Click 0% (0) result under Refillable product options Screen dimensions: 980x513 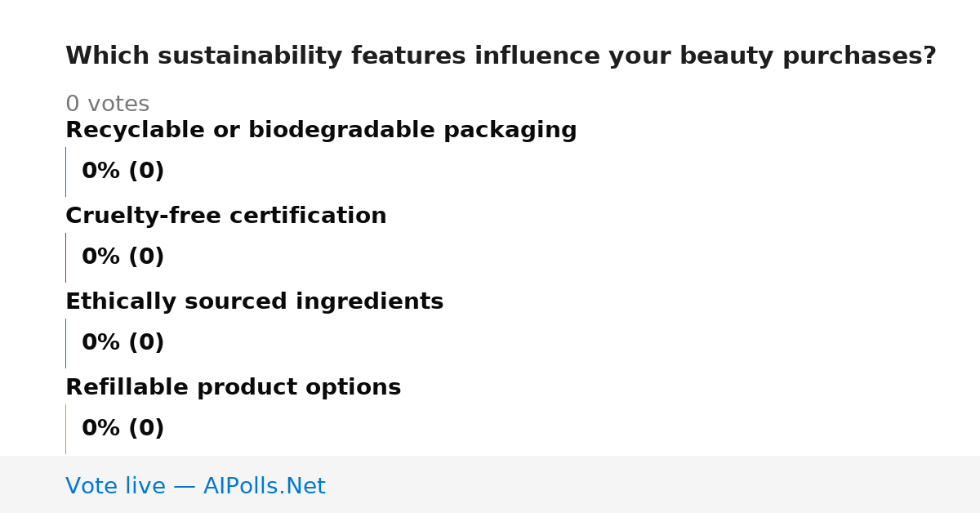[x=122, y=429]
